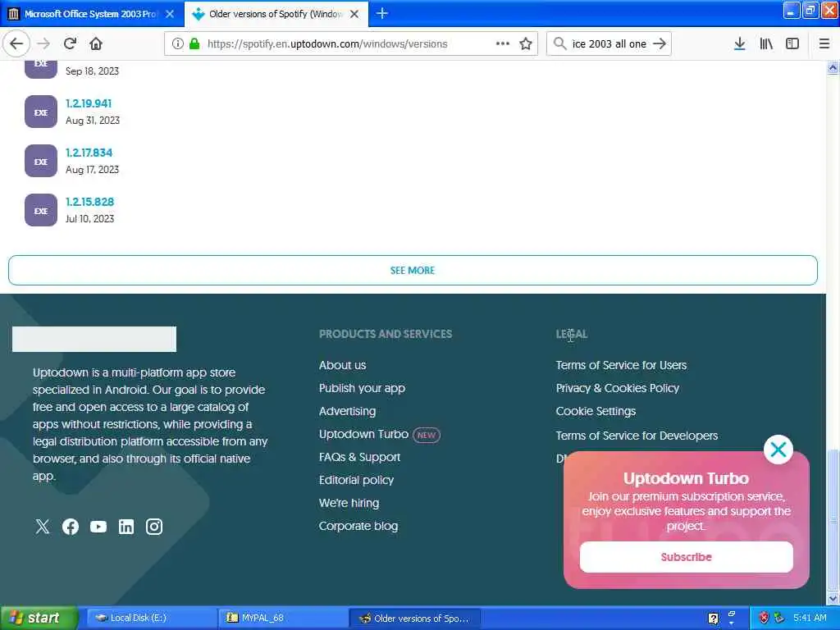840x630 pixels.
Task: Toggle the browser sidebar view
Action: point(792,43)
